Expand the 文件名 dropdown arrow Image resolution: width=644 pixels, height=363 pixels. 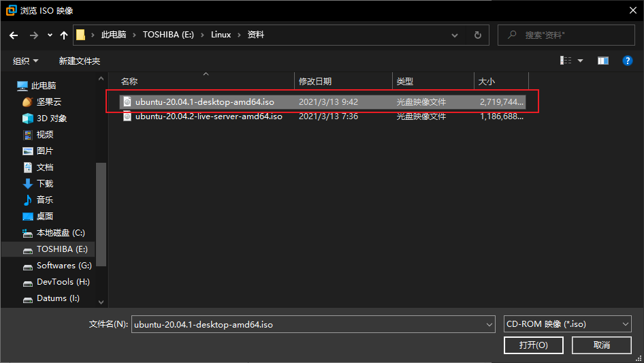click(x=489, y=324)
